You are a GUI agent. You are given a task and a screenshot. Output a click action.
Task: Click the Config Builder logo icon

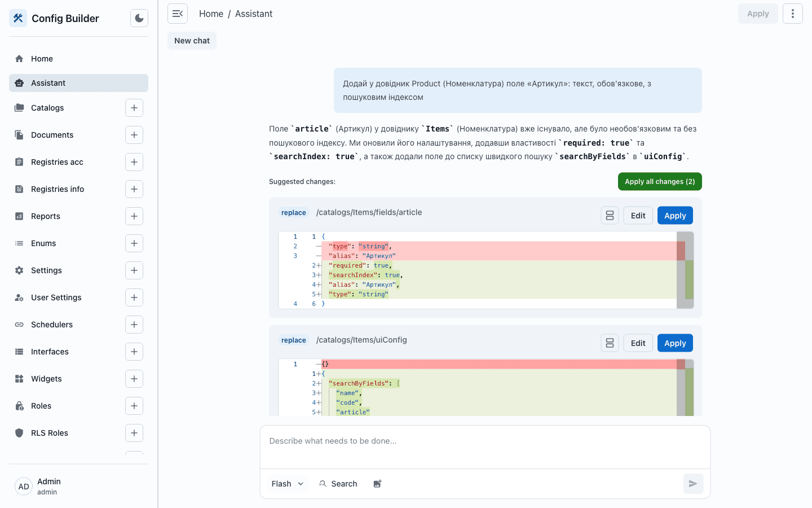coord(18,18)
